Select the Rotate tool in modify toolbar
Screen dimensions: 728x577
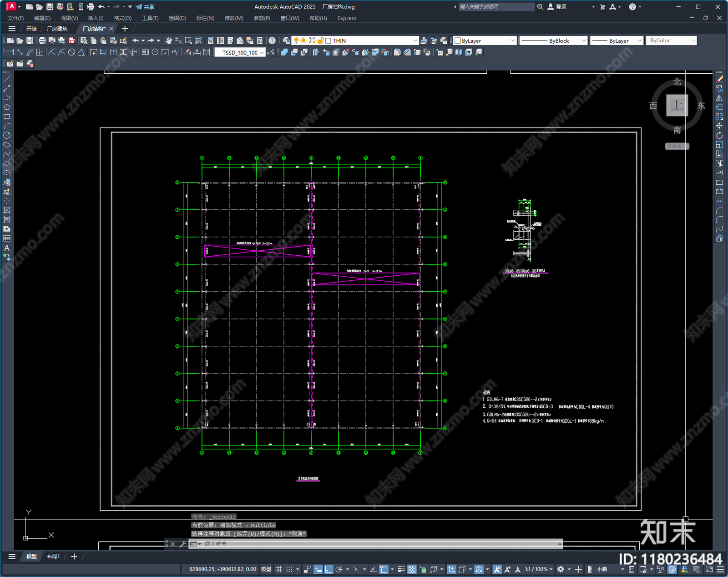point(719,135)
